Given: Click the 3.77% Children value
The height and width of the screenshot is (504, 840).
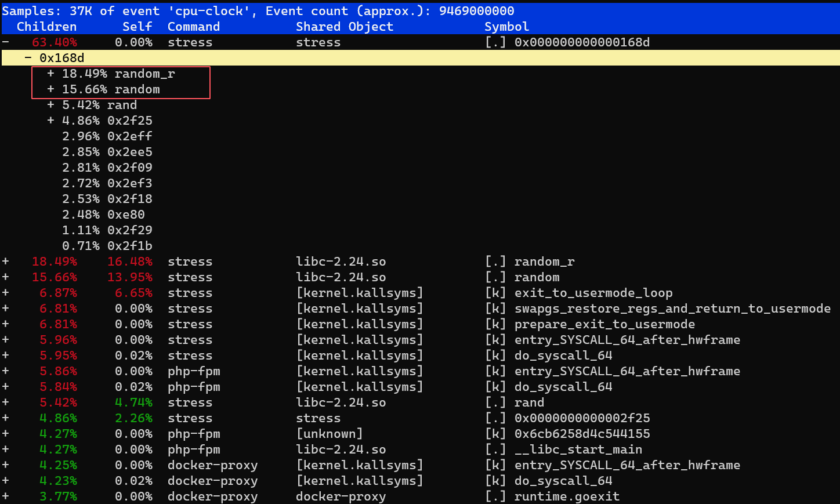Looking at the screenshot, I should click(x=58, y=496).
